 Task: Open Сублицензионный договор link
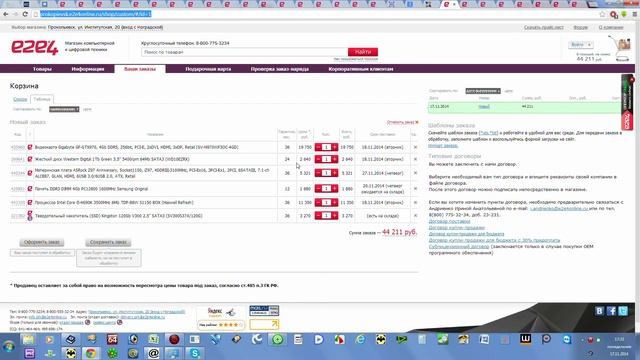[459, 247]
